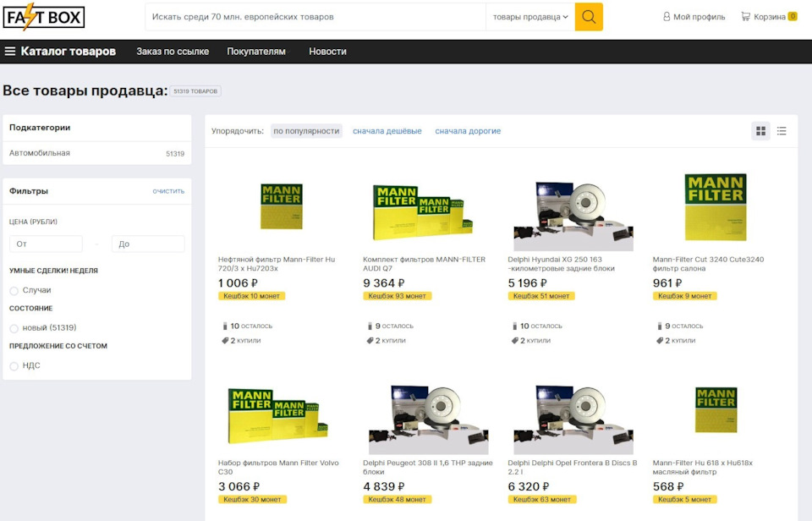Open 'Мой профиль' link

(700, 17)
